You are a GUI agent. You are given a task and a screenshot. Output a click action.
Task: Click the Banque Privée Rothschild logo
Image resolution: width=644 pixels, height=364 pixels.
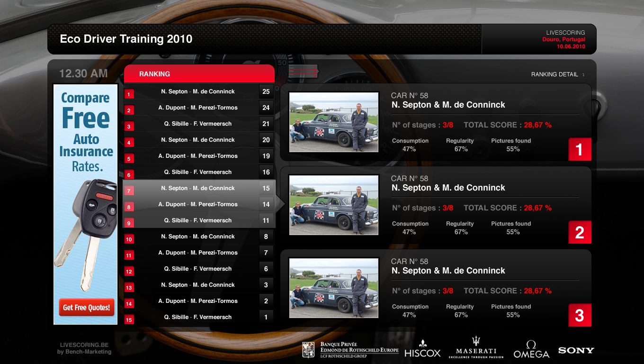350,350
